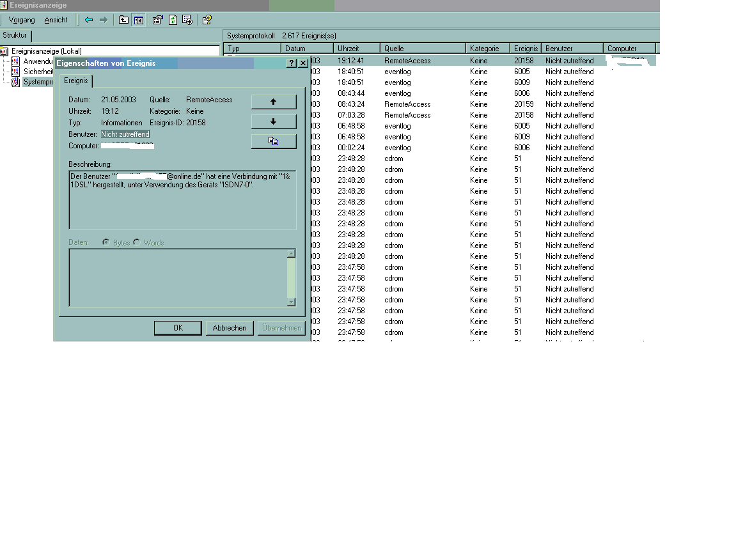The height and width of the screenshot is (560, 736).
Task: Go to previous event with up arrow
Action: click(274, 102)
